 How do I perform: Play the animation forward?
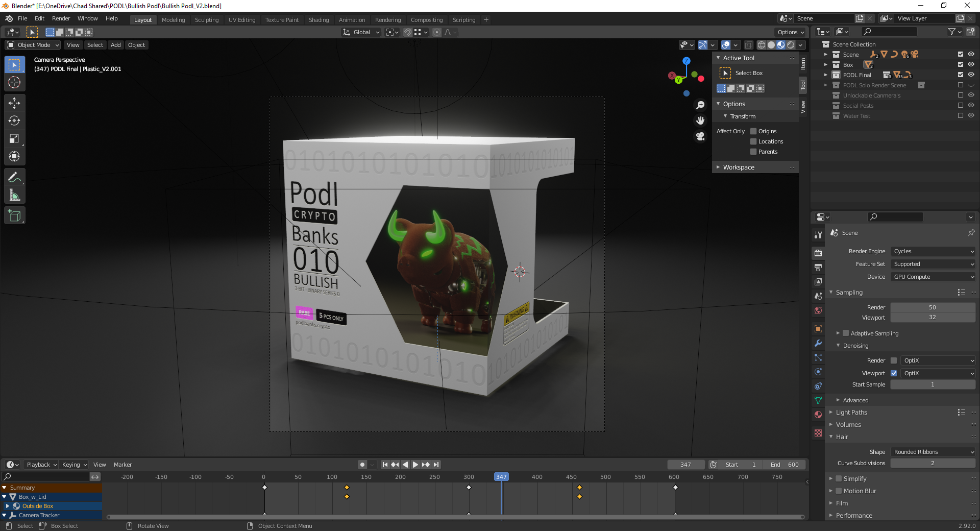(x=415, y=465)
